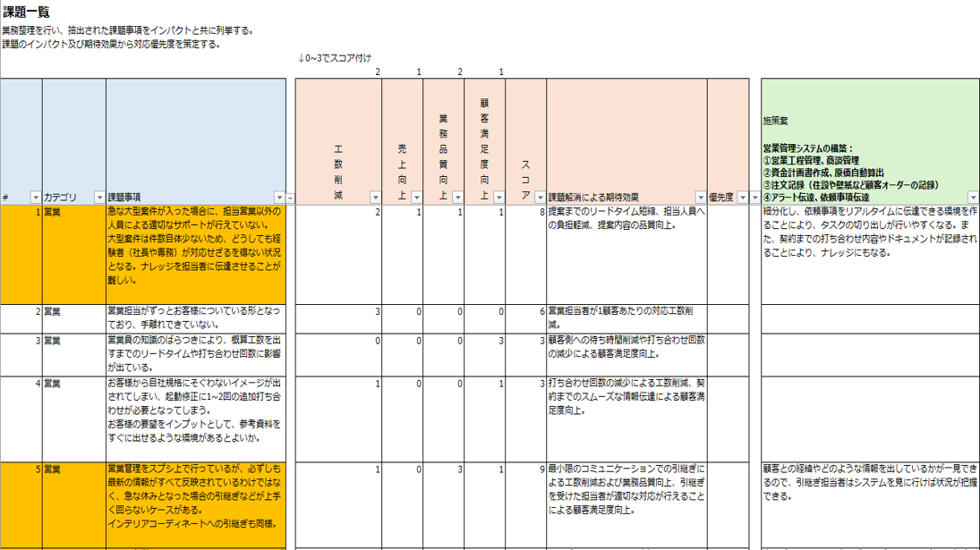
Task: Select the empty 施策案 cell in row 2
Action: pos(870,319)
